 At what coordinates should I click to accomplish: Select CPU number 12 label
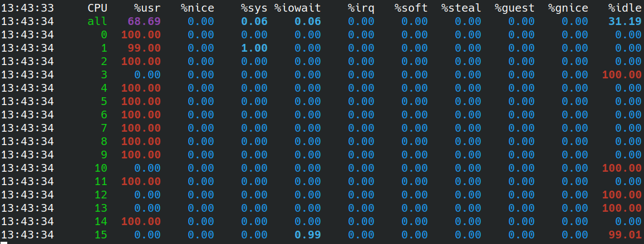[101, 195]
